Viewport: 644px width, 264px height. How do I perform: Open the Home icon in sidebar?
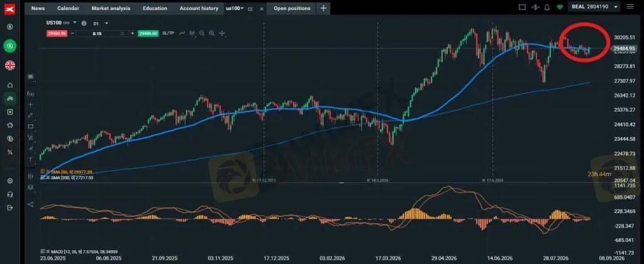(10, 85)
